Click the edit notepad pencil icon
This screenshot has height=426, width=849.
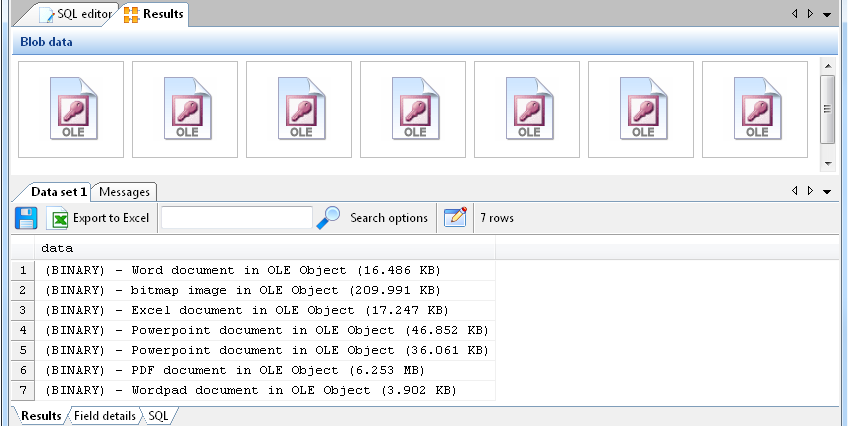click(455, 217)
